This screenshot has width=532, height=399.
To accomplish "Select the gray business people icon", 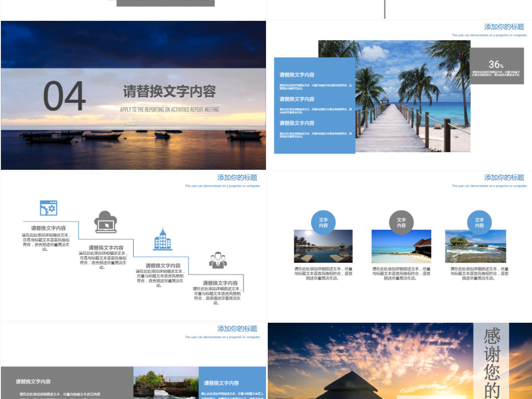I will tap(218, 260).
